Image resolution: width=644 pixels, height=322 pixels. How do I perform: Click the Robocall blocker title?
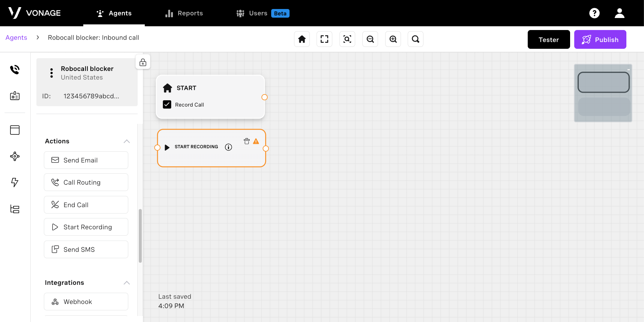tap(87, 69)
